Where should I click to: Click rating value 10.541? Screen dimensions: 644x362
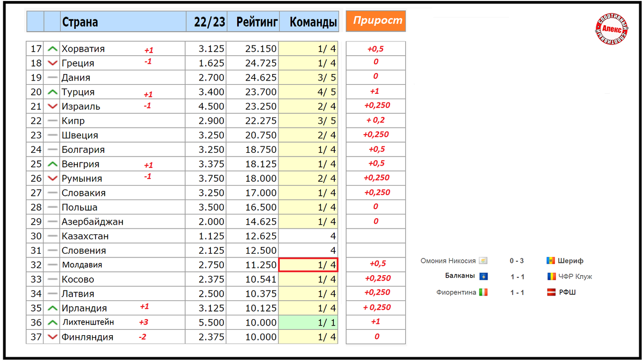[261, 279]
